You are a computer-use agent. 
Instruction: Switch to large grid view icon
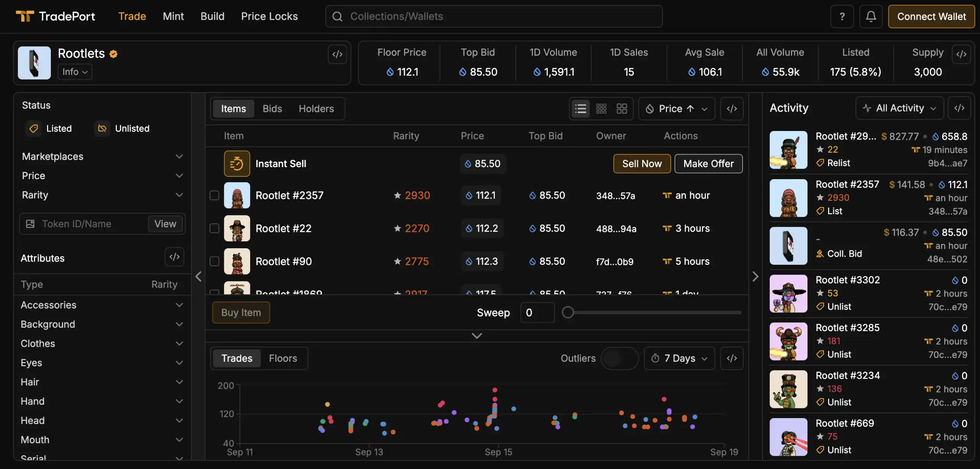coord(622,109)
